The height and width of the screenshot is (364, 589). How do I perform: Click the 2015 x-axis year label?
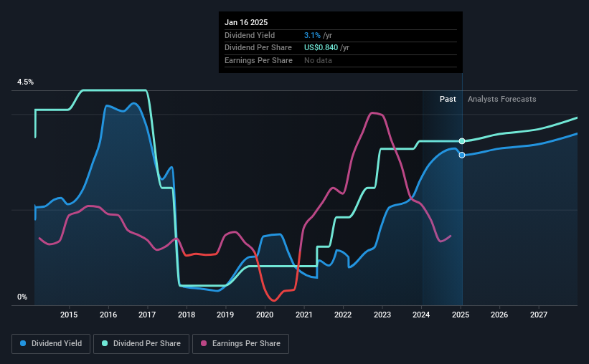pos(69,315)
